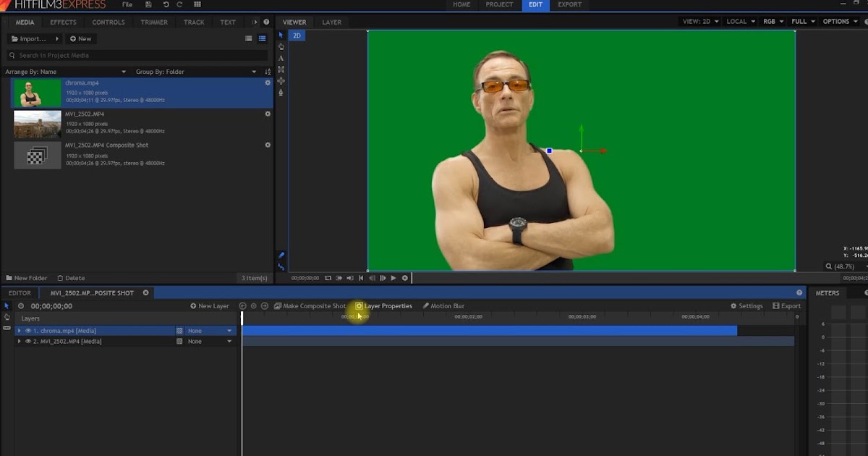
Task: Switch to the Effects tab
Action: pyautogui.click(x=63, y=22)
